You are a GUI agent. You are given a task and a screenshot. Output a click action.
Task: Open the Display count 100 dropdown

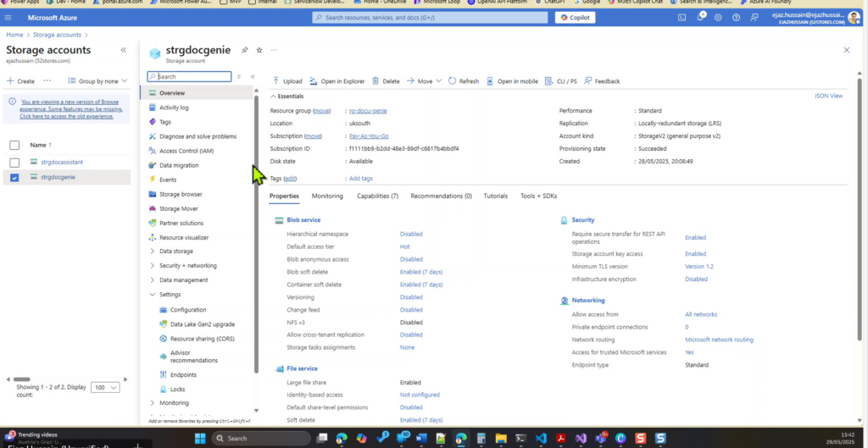106,388
